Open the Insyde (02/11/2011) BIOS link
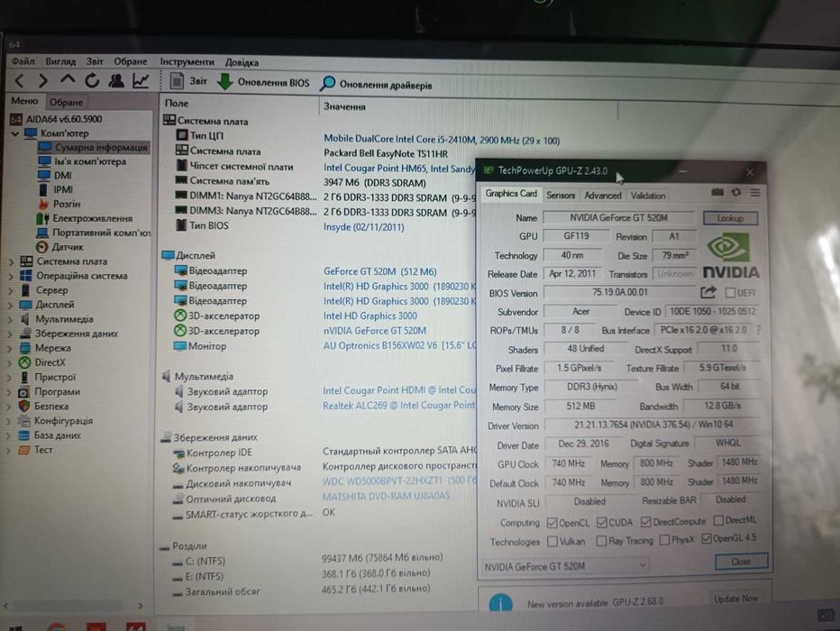The image size is (840, 631). 364,227
